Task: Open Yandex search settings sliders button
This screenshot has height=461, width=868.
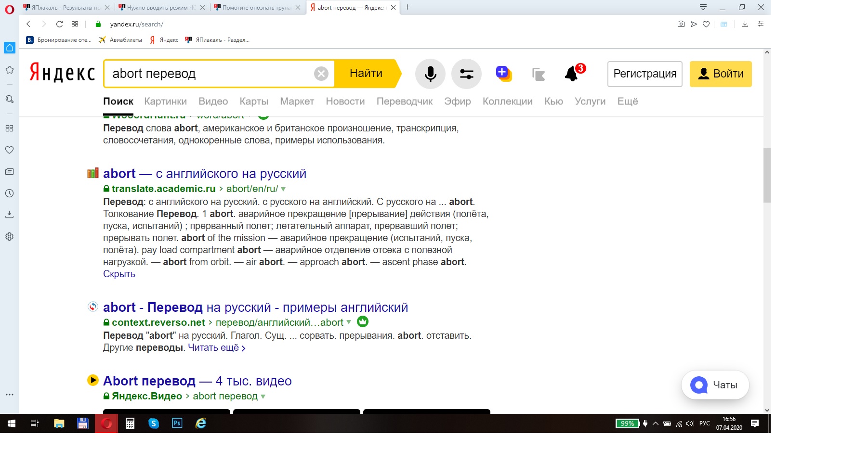Action: [x=466, y=74]
